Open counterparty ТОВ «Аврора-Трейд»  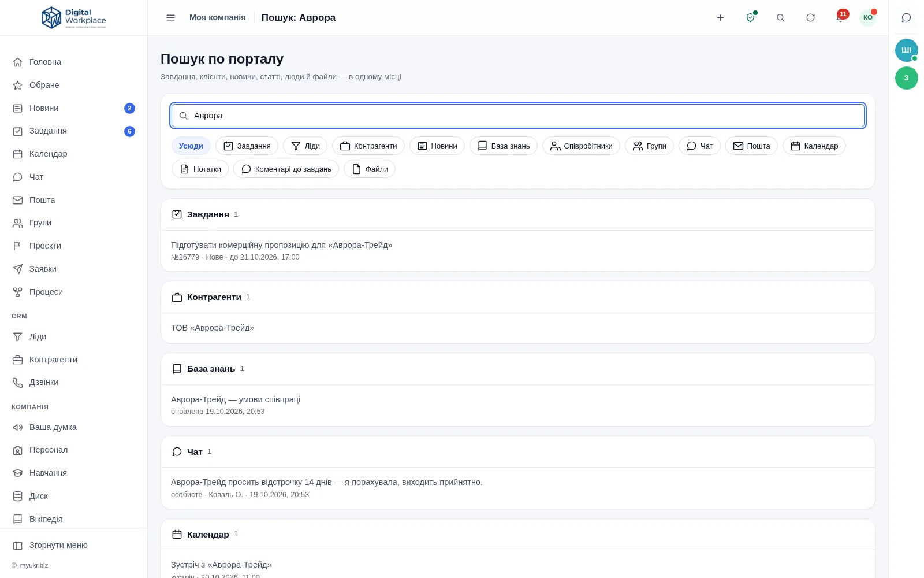518,328
